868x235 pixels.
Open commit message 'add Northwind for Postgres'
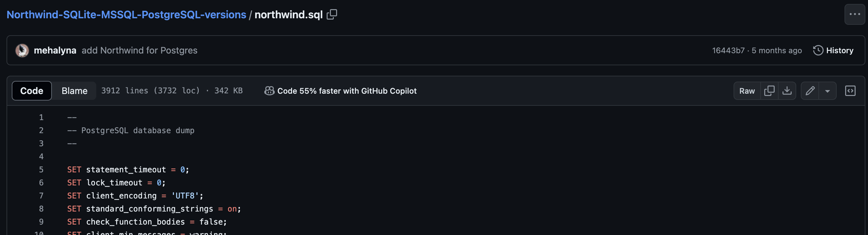140,51
